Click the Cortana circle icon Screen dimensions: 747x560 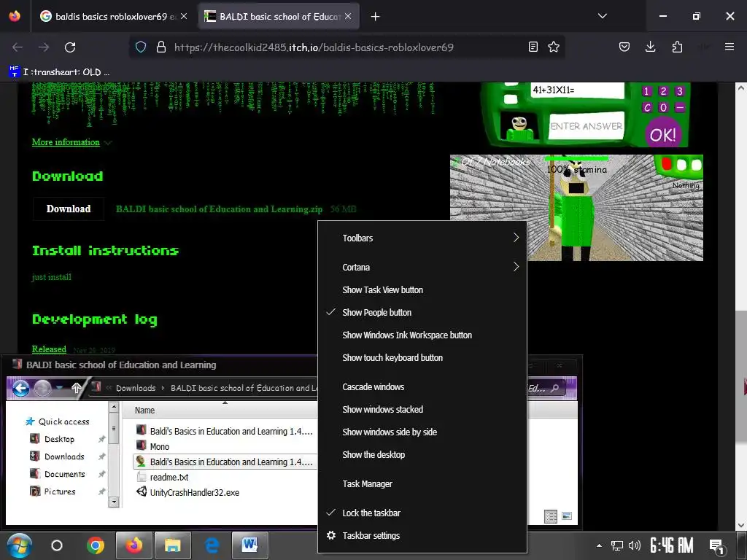click(57, 545)
